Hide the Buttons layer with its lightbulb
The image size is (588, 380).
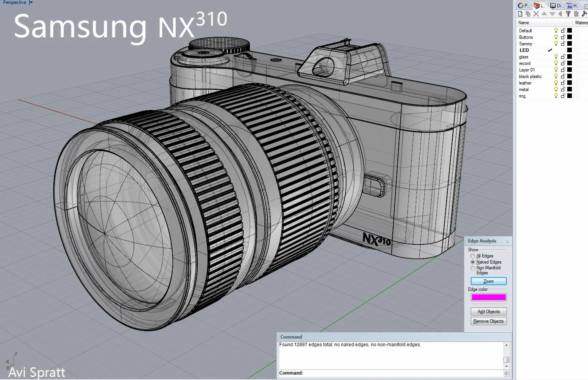coord(556,37)
